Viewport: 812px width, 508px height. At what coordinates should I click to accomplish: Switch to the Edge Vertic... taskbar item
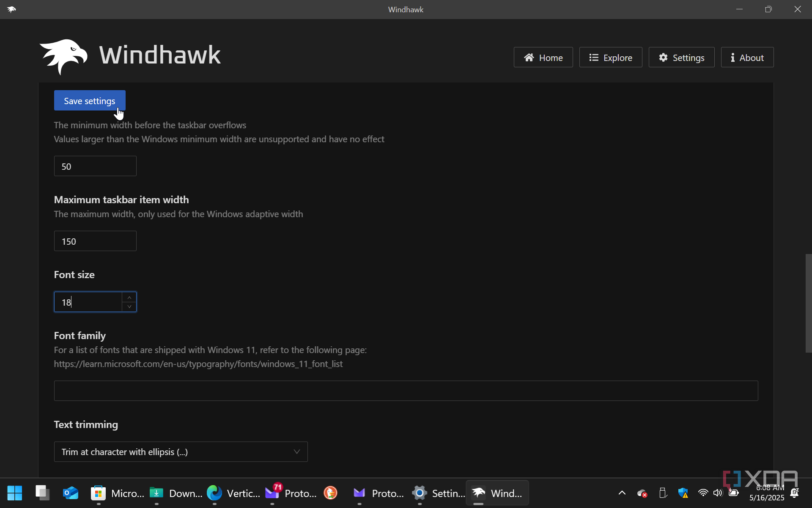233,493
